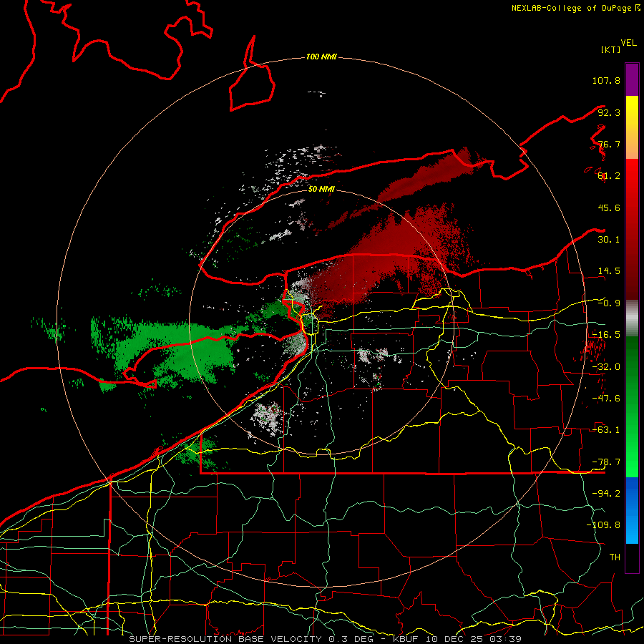Pick the purple segment of the velocity color bar

pos(632,79)
